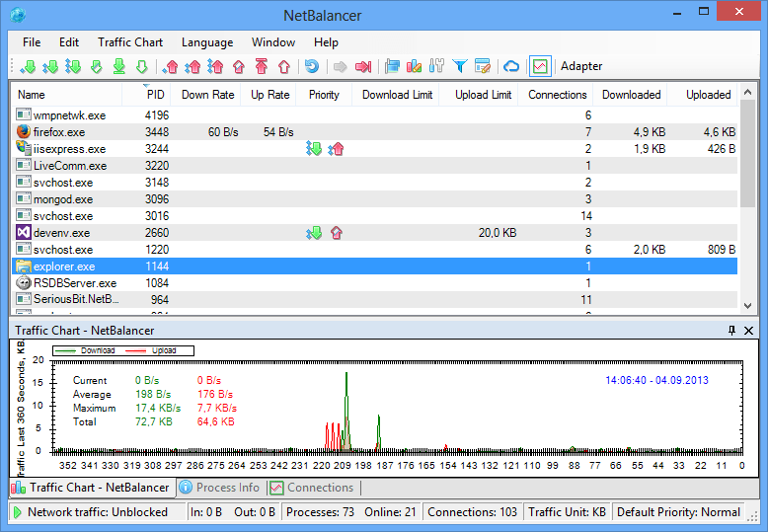Open the Edit menu
Screen dimensions: 768x532
click(x=69, y=42)
